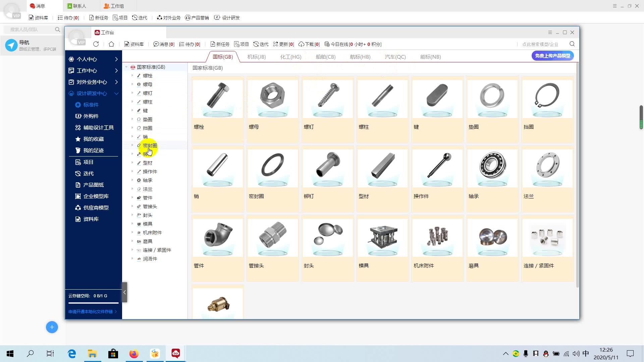
Task: Click the 申请开通本地化文件存储 link
Action: (91, 311)
